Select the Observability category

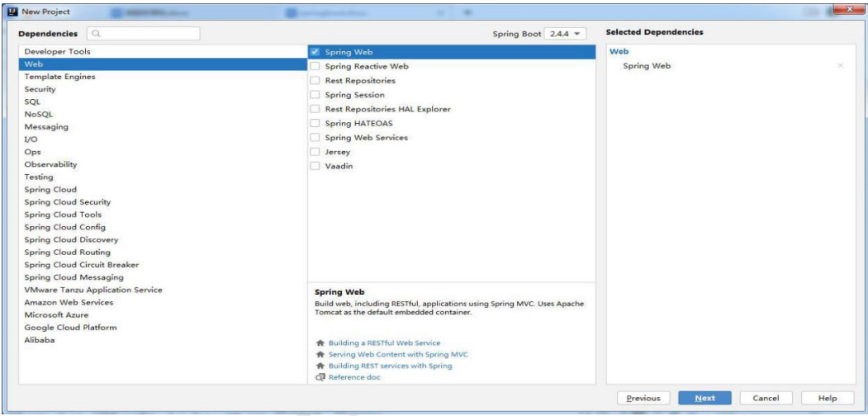point(163,164)
